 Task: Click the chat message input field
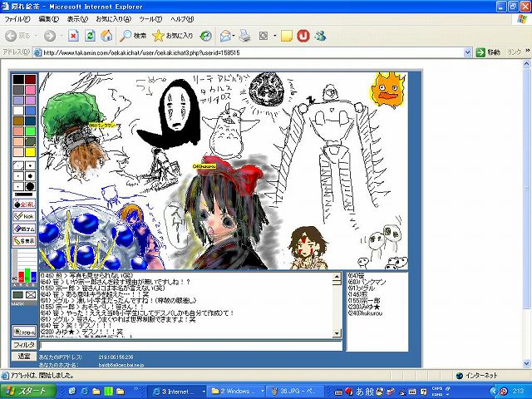[x=190, y=346]
